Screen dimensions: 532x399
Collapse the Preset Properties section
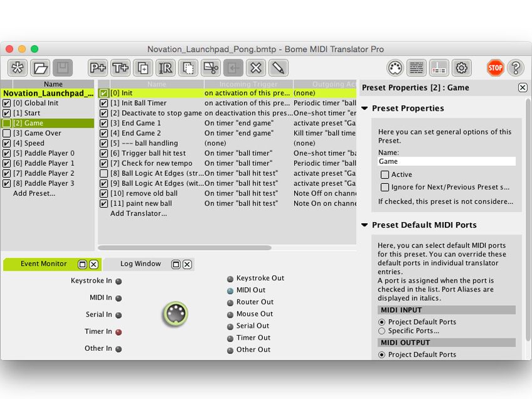click(x=366, y=108)
